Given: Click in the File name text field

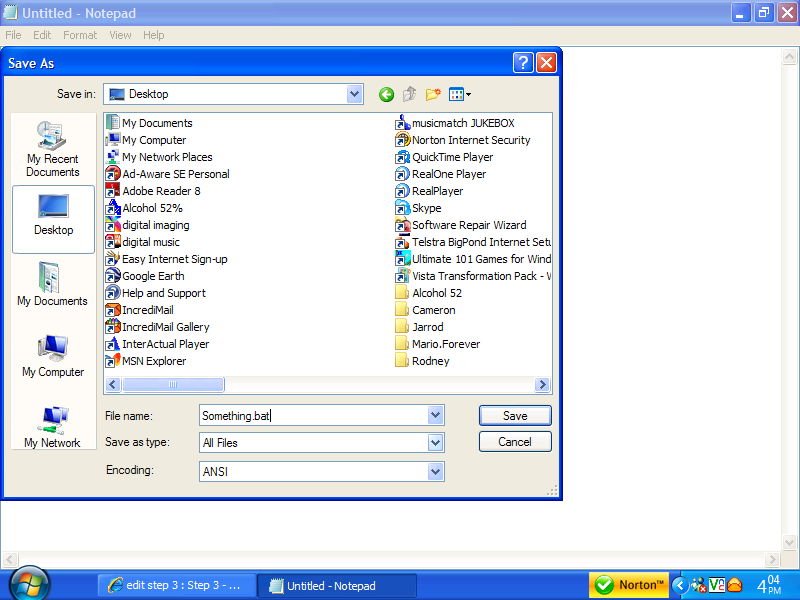Looking at the screenshot, I should pyautogui.click(x=314, y=416).
